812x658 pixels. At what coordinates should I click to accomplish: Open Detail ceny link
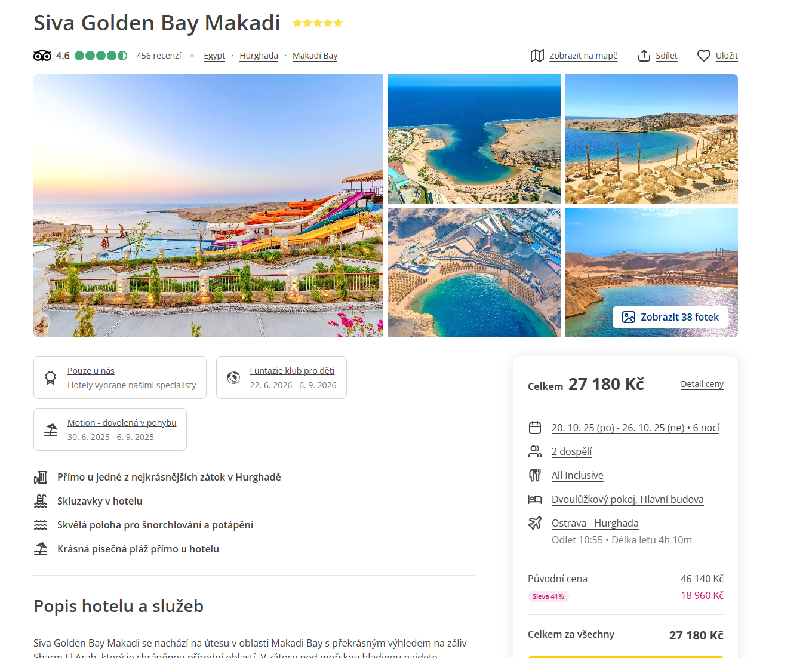tap(702, 384)
